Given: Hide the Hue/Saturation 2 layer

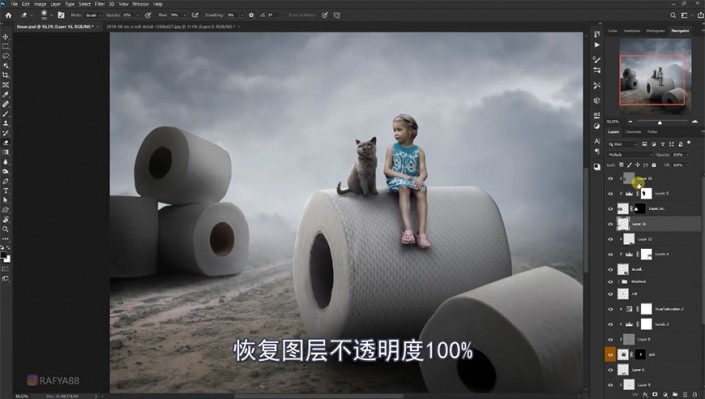Looking at the screenshot, I should (610, 309).
